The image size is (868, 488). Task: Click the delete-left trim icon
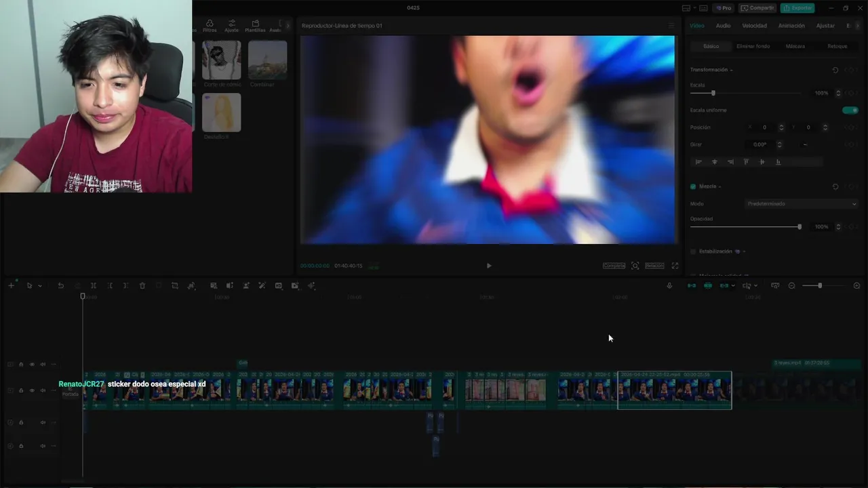point(110,286)
